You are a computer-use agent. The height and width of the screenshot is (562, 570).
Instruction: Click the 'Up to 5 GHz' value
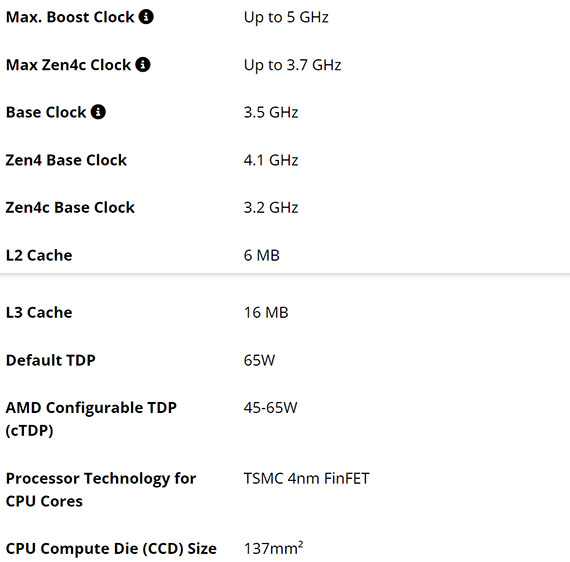point(286,17)
